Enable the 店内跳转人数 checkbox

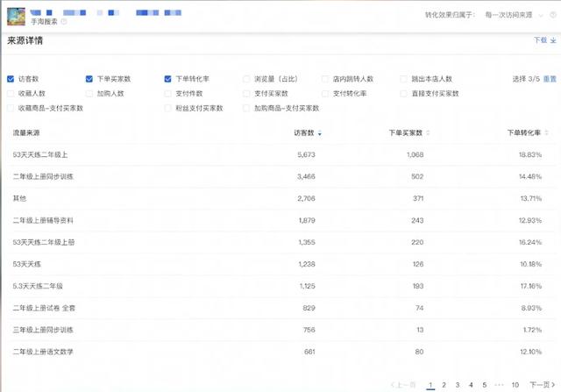click(325, 79)
